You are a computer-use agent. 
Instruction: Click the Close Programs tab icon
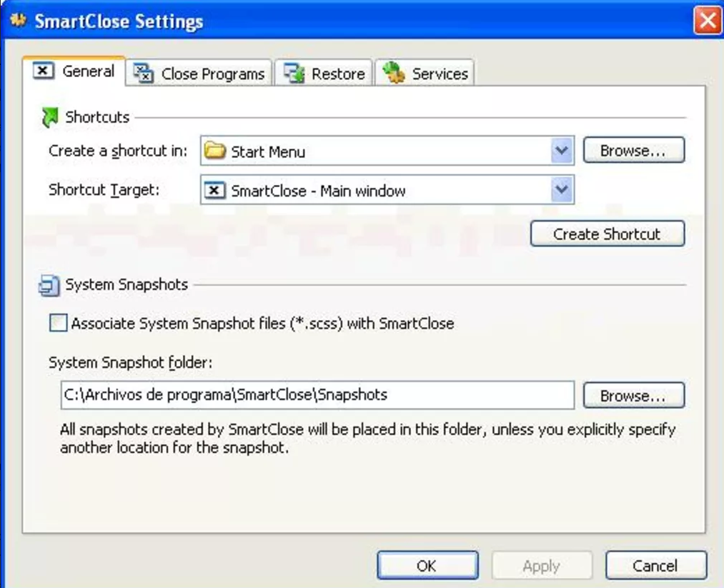click(144, 74)
